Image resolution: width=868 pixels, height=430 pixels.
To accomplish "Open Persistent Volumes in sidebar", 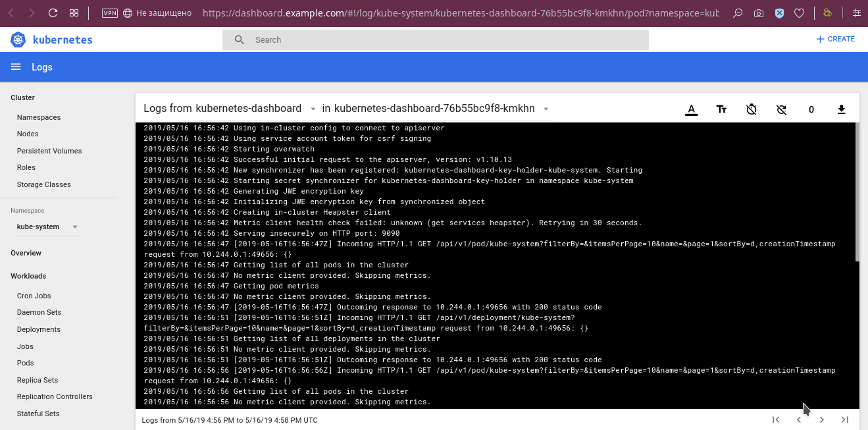I will tap(49, 151).
